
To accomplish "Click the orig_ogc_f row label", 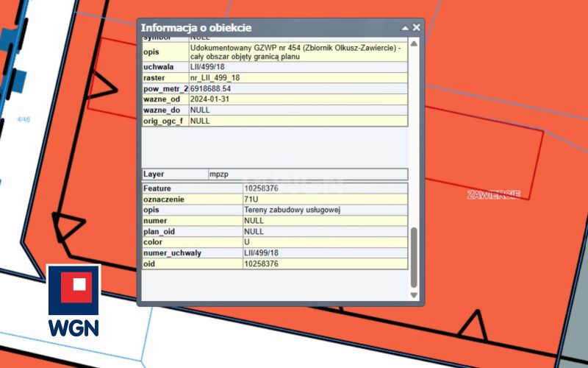I will tap(165, 121).
